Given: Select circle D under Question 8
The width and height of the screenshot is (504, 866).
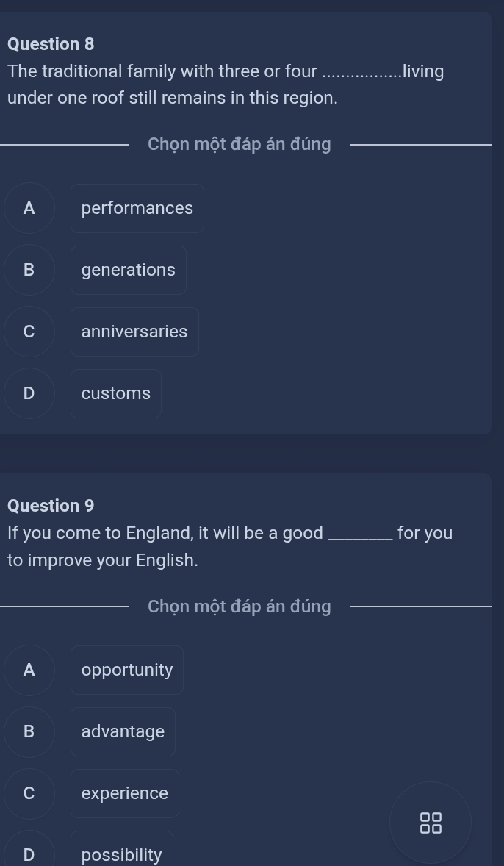Looking at the screenshot, I should [x=29, y=393].
